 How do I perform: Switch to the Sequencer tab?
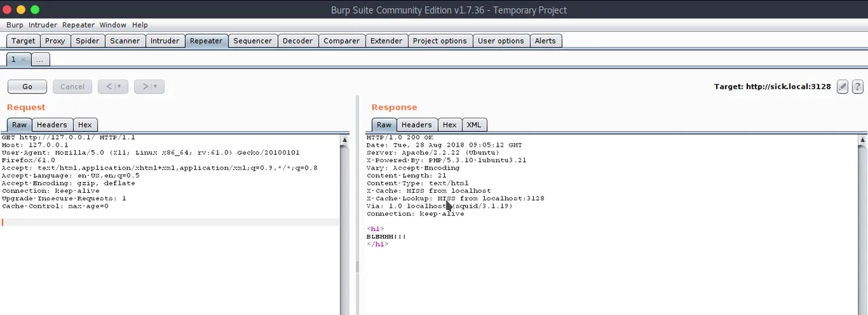(252, 41)
